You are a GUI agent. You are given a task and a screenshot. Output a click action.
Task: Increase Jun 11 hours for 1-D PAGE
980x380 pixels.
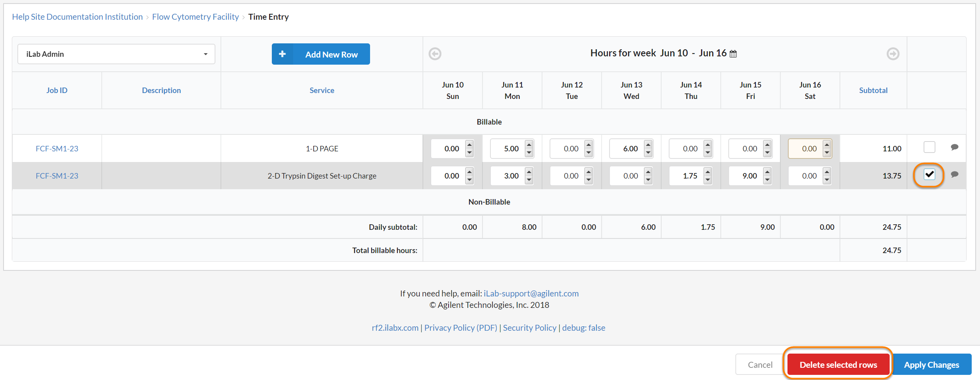pyautogui.click(x=529, y=145)
